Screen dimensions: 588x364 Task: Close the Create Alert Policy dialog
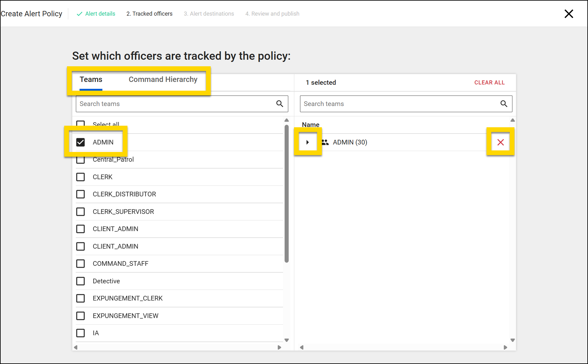coord(569,14)
